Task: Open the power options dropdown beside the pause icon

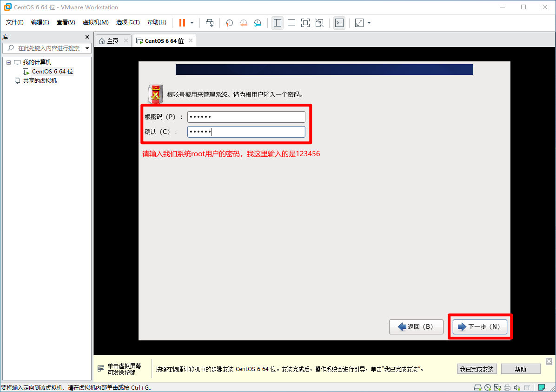Action: tap(192, 23)
